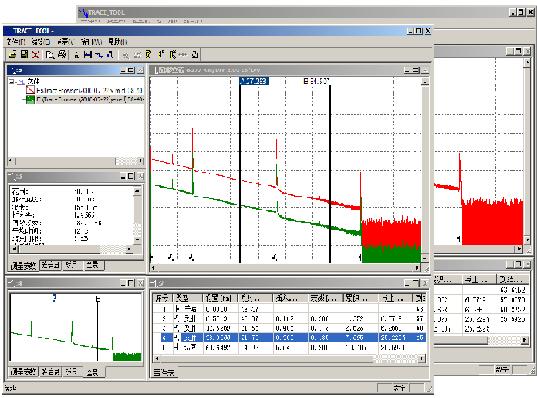The image size is (537, 398).
Task: Select rightmost tab under the small trace preview
Action: 92,372
